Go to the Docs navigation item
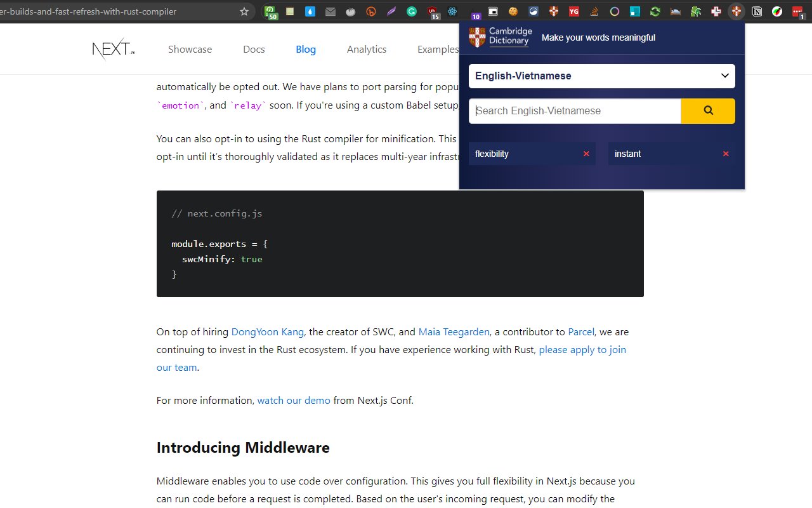 (254, 50)
